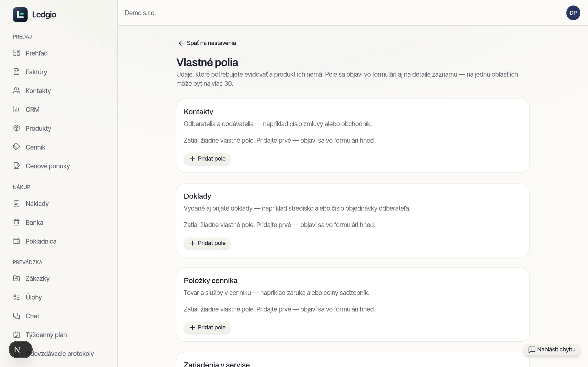Click the Ledgio logo icon
This screenshot has height=367, width=588.
[20, 14]
